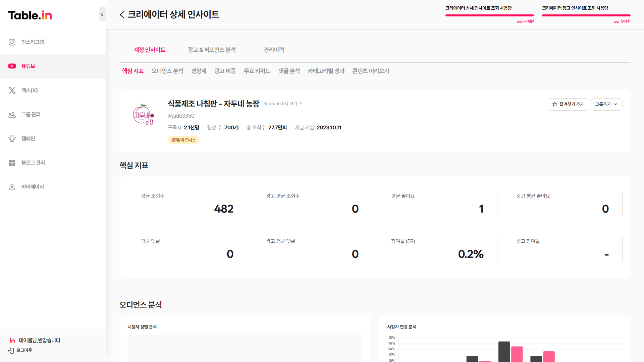Click the 마이페이지 person icon
644x362 pixels.
tap(12, 187)
